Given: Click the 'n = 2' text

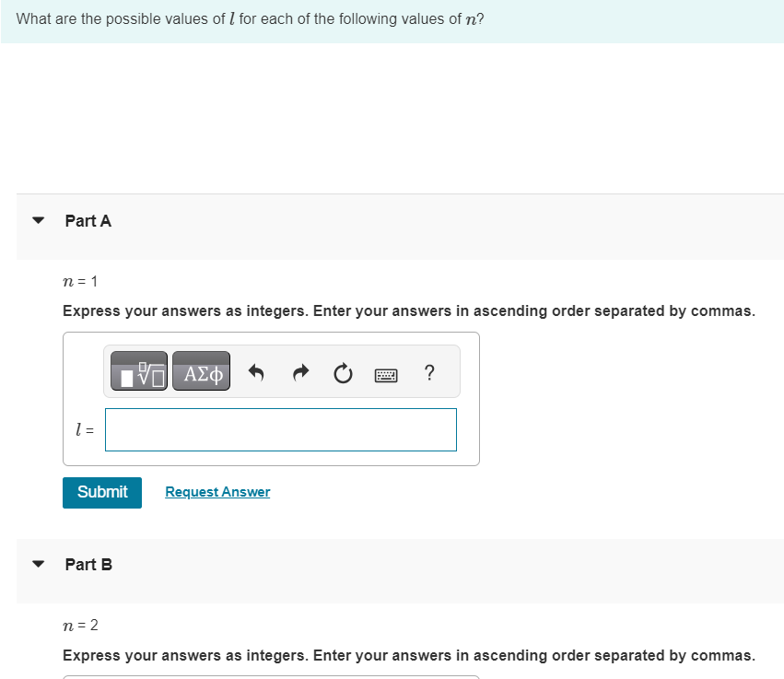Looking at the screenshot, I should coord(80,626).
